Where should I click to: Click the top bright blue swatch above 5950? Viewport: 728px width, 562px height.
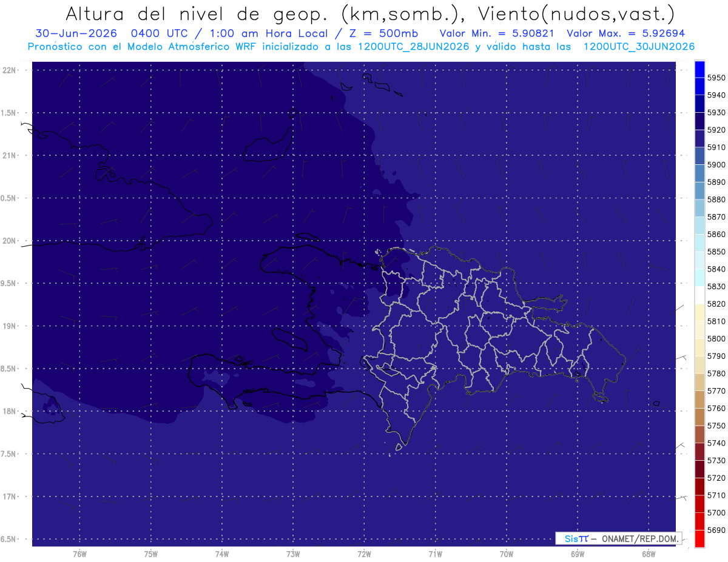pyautogui.click(x=699, y=69)
